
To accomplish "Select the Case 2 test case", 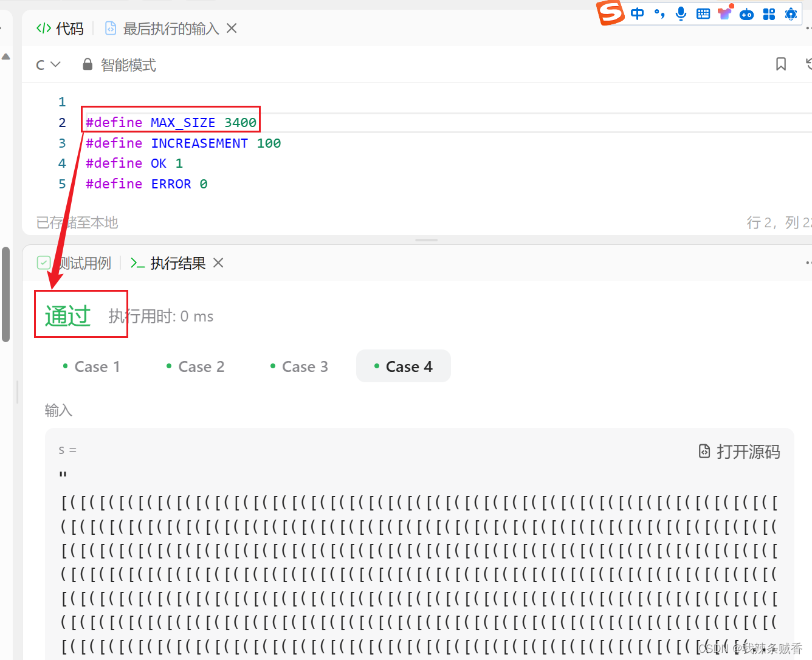I will point(194,366).
